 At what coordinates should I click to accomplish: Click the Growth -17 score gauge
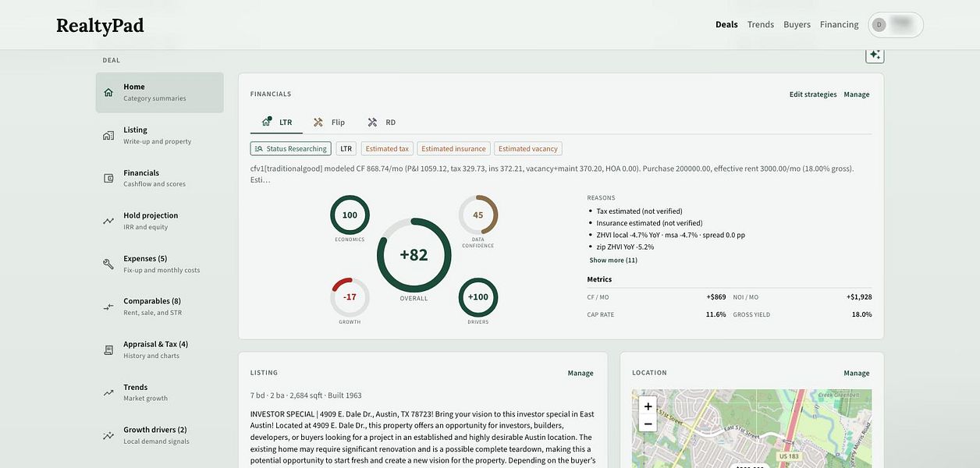(350, 297)
